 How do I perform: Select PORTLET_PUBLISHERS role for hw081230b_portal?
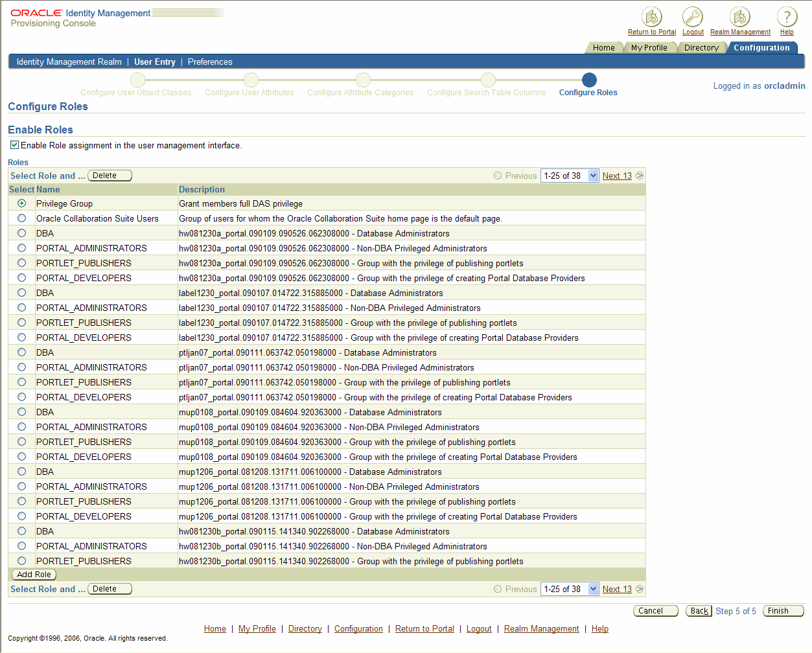22,561
